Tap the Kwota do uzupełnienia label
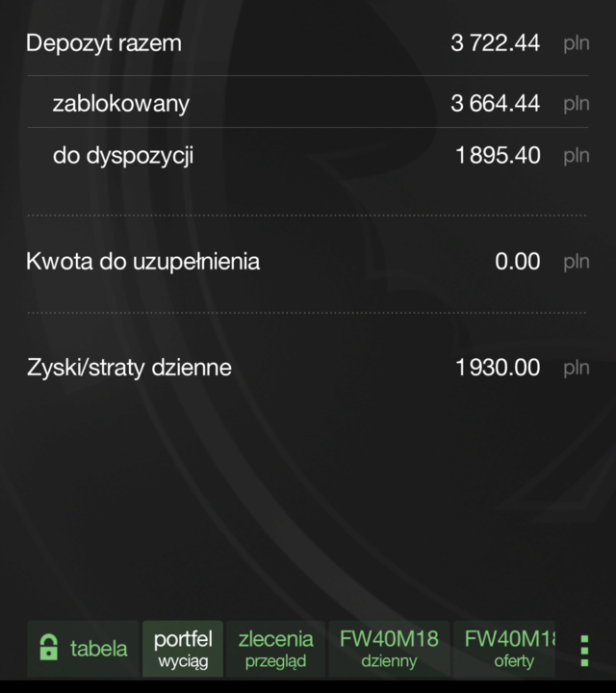 click(x=143, y=261)
